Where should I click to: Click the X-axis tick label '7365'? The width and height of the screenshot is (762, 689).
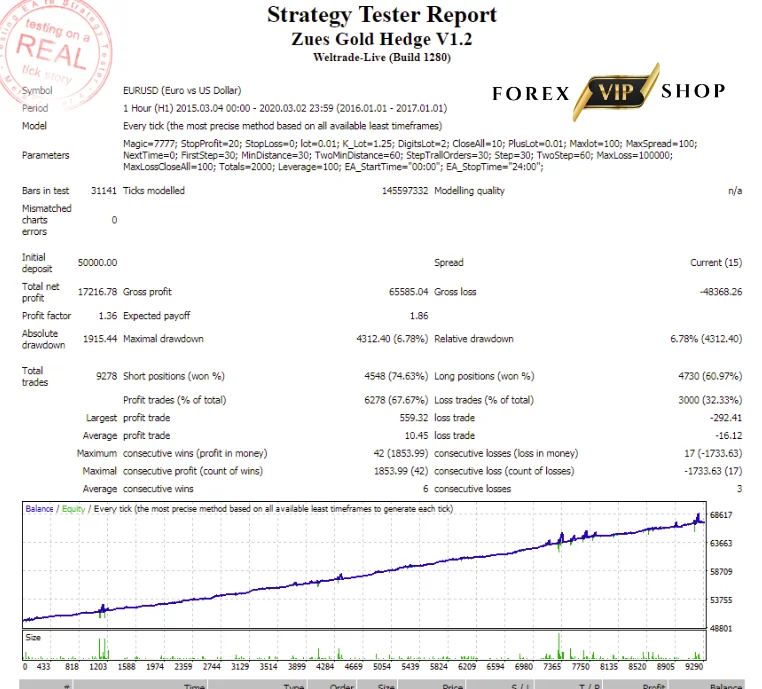coord(552,667)
